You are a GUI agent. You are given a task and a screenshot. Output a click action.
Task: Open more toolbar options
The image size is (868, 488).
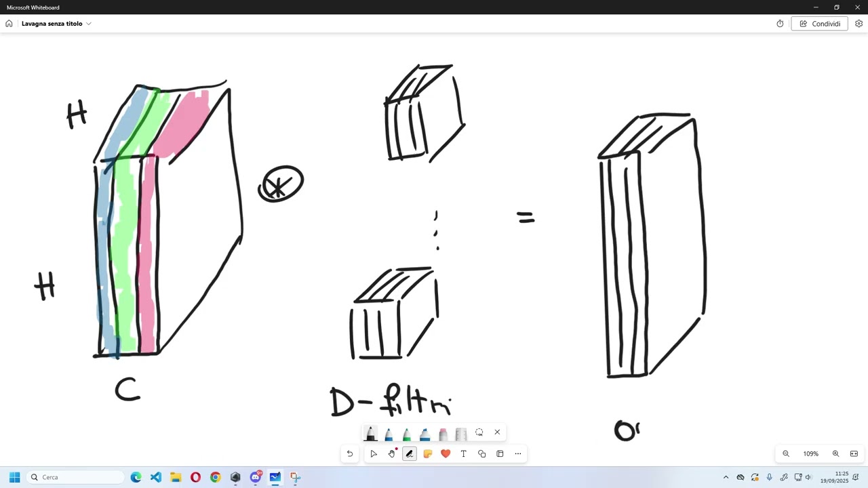coord(518,454)
